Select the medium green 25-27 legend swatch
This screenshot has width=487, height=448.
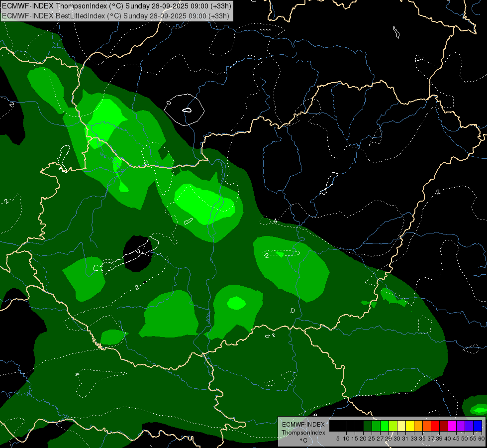(x=376, y=426)
